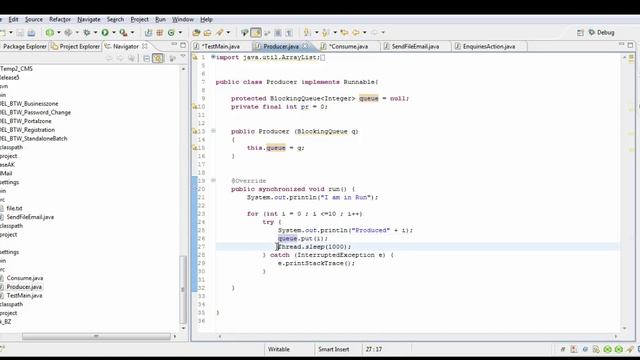Screen dimensions: 640x360
Task: Click the Navigator horizontal scrollbar
Action: pos(96,336)
